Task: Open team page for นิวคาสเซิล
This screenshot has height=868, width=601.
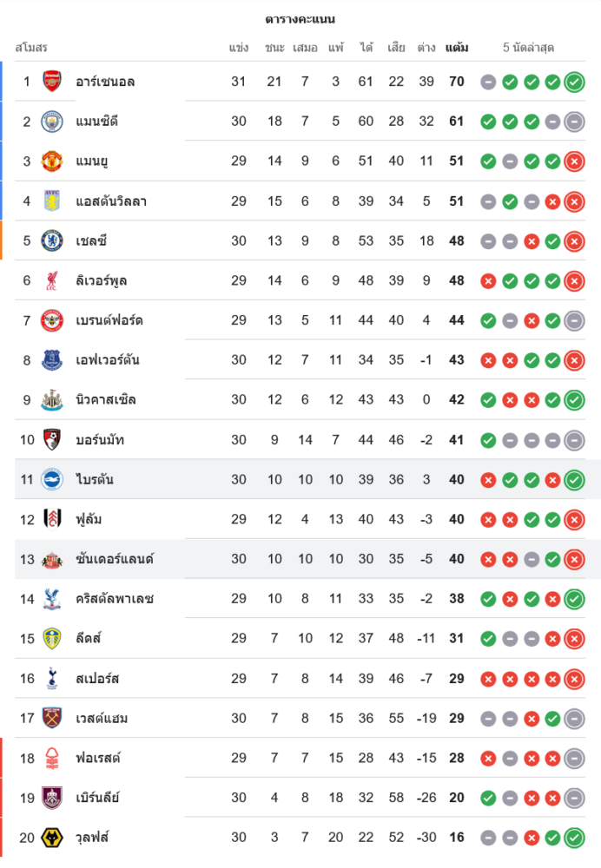Action: pos(106,400)
